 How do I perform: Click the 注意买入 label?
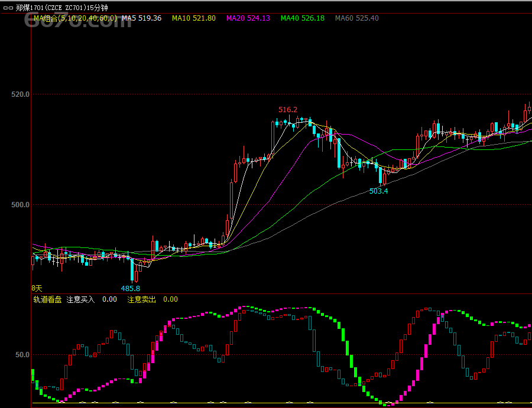(x=80, y=299)
